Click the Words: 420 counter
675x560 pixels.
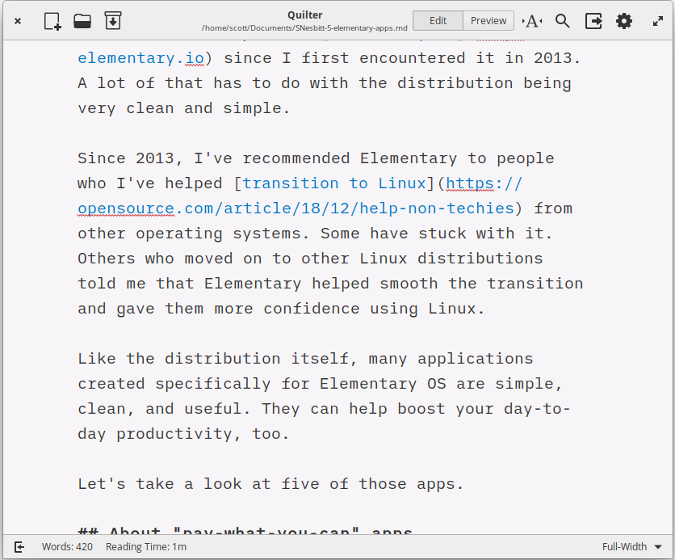click(x=67, y=547)
